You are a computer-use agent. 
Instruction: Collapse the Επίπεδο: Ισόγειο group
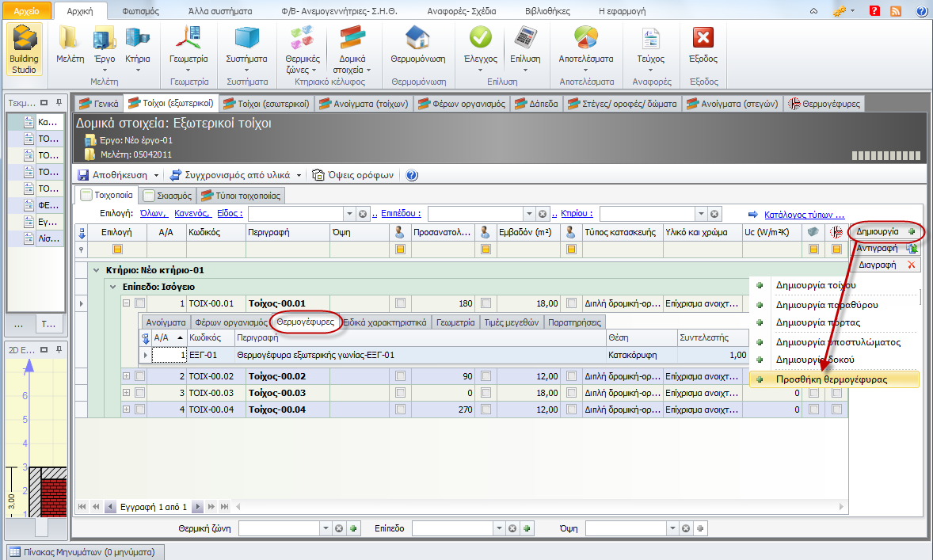(112, 287)
